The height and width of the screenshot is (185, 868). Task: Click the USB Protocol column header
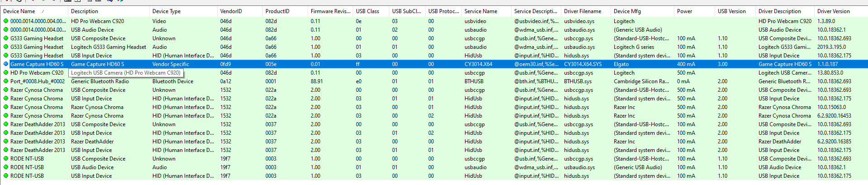pos(443,11)
